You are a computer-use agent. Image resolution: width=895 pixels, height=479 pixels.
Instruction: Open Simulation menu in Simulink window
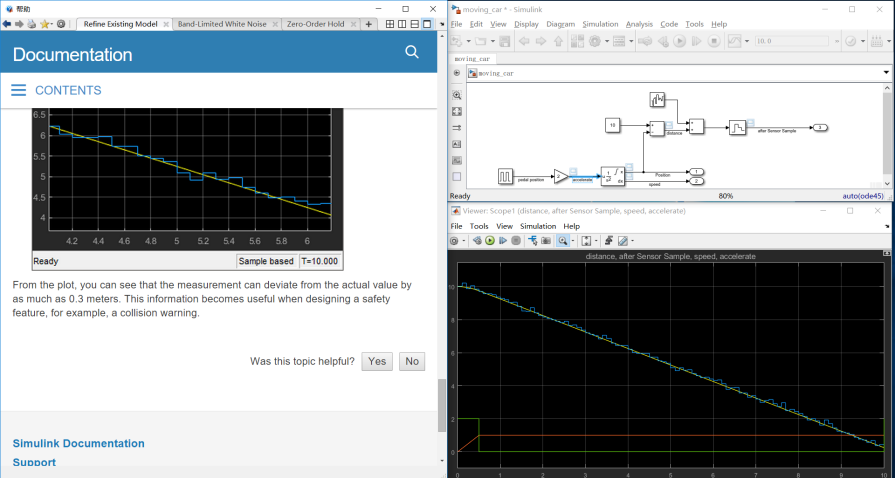[600, 23]
